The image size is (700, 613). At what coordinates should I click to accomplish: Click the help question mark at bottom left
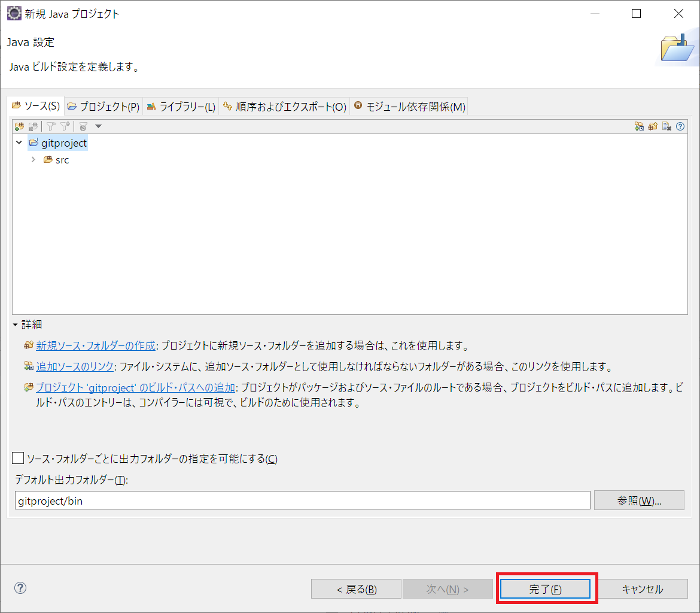20,588
